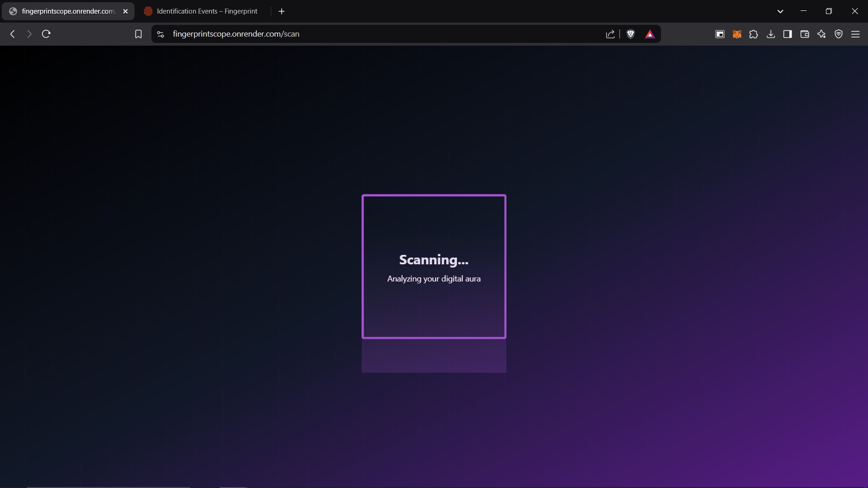Open the MetaMask fox extension

737,34
